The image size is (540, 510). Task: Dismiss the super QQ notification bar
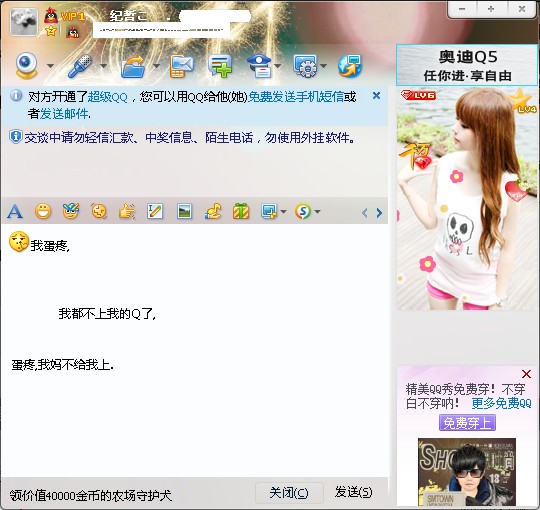pos(376,96)
